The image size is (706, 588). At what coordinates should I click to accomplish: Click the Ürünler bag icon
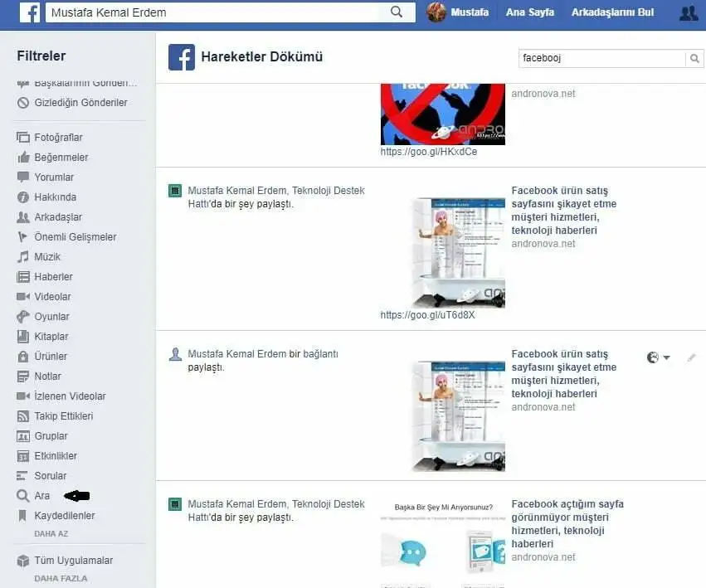pos(23,357)
